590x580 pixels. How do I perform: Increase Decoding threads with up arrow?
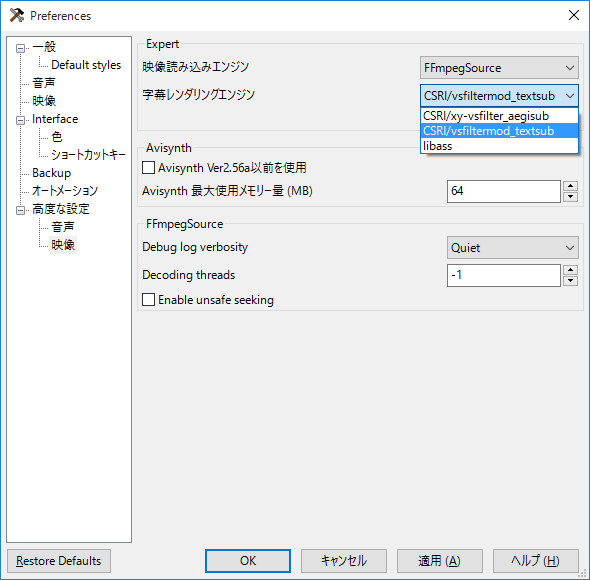pos(570,270)
